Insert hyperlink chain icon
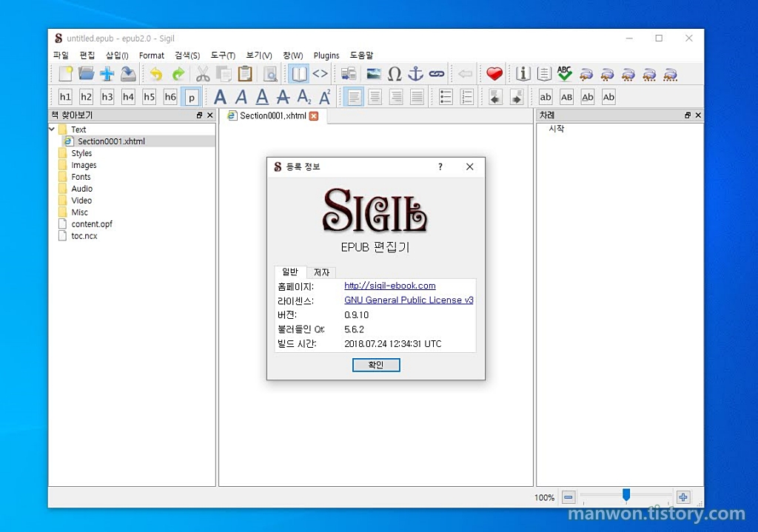This screenshot has width=758, height=532. [437, 74]
